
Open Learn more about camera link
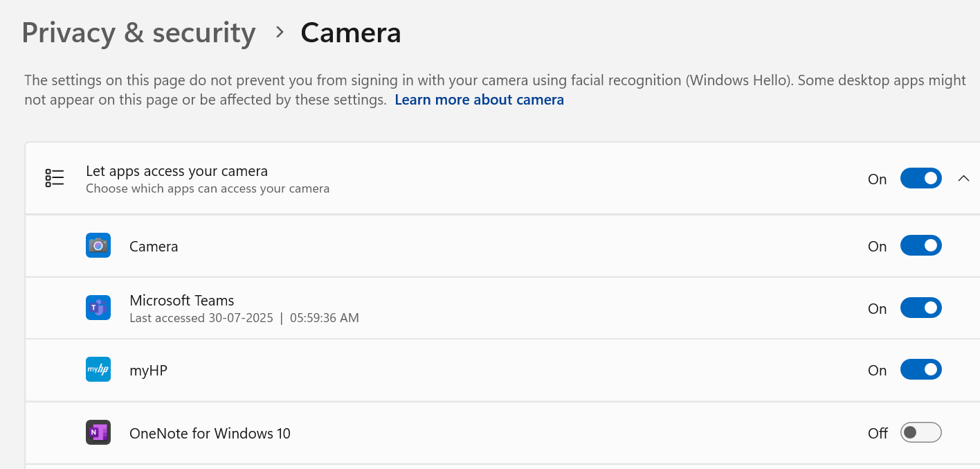pyautogui.click(x=479, y=100)
